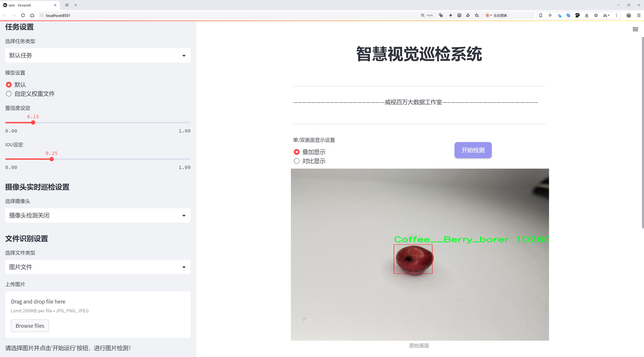Open the three-dot extensions overflow menu
Viewport: 644px width, 357px height.
coord(616,15)
